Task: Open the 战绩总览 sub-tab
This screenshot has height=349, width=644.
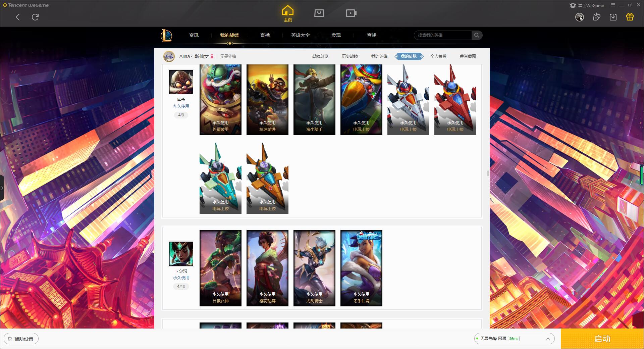Action: coord(320,56)
